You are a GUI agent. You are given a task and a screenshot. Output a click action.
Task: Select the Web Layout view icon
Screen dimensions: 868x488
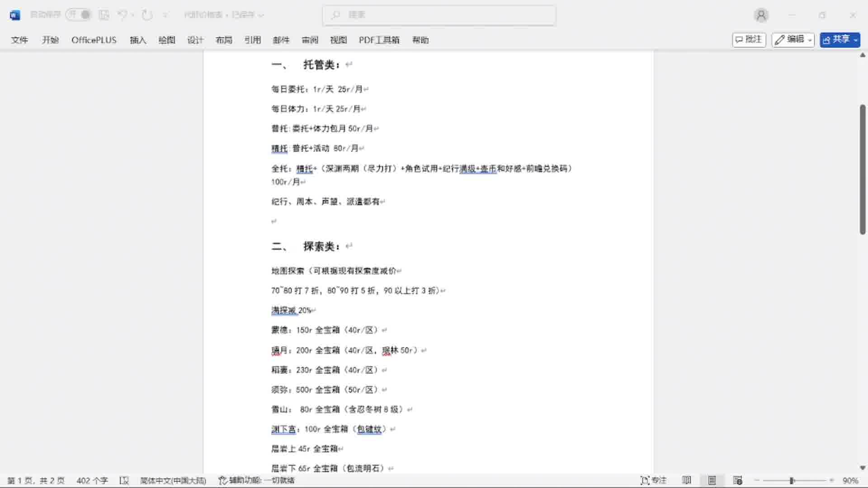point(738,480)
